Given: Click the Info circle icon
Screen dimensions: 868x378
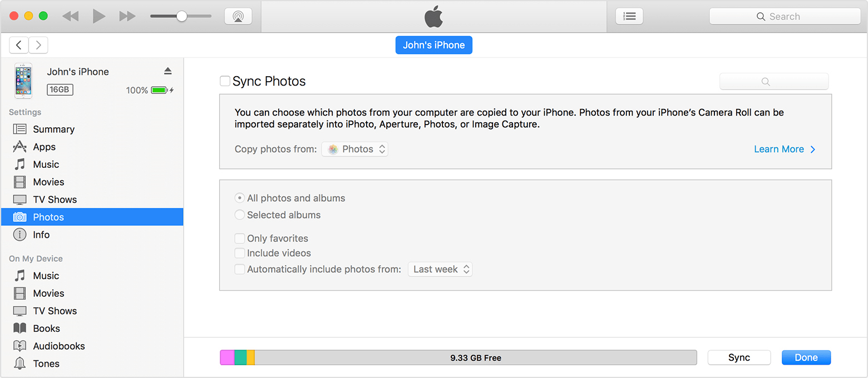Looking at the screenshot, I should coord(19,235).
